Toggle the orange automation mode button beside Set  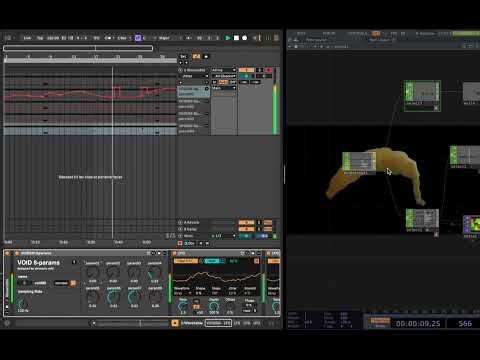click(196, 56)
